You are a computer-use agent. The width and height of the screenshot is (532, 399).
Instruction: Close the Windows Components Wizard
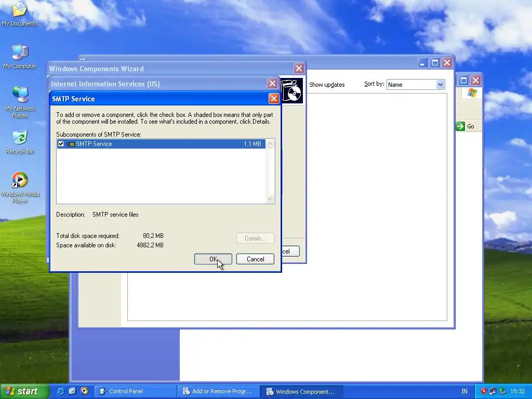299,69
